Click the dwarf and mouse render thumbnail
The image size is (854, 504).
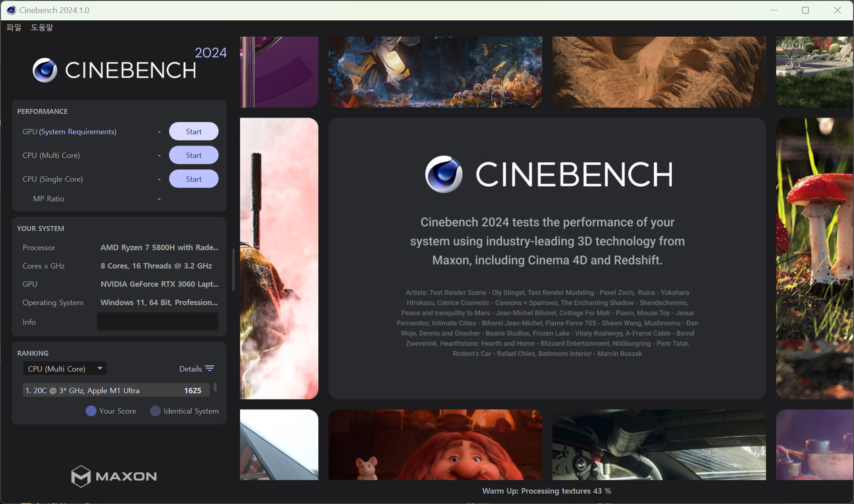[x=435, y=445]
